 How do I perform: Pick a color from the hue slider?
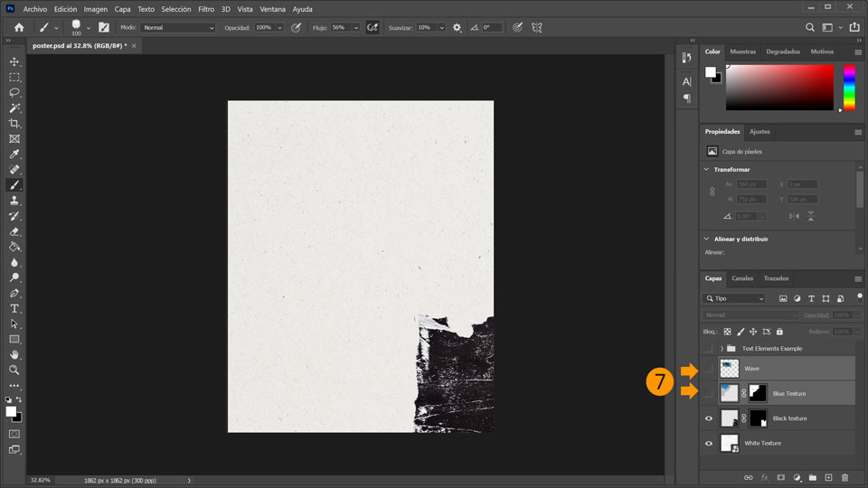(x=849, y=88)
